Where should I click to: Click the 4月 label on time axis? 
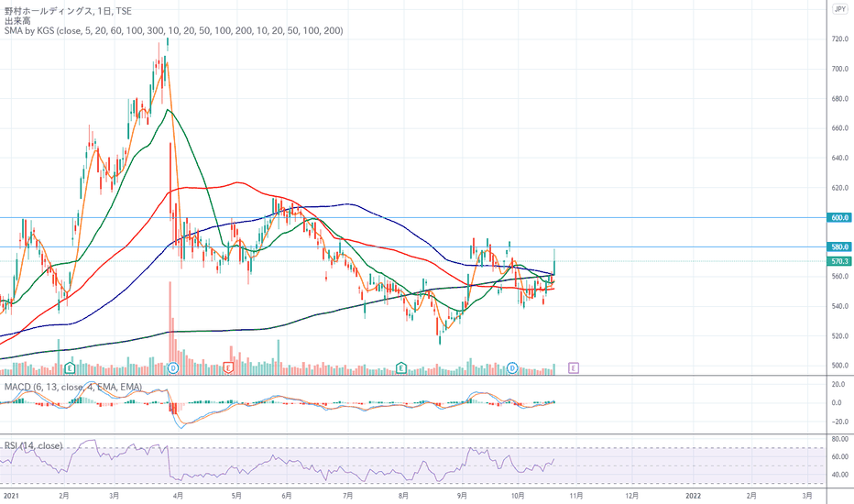coord(178,496)
